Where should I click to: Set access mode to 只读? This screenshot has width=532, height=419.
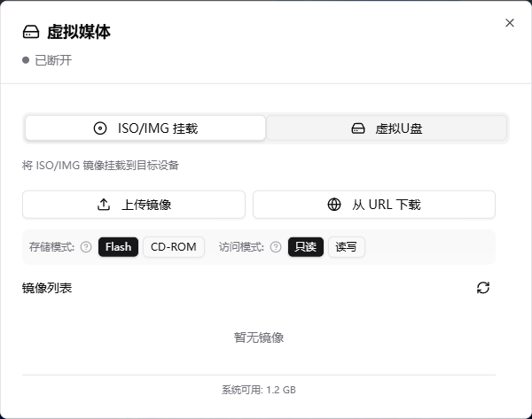pyautogui.click(x=305, y=247)
